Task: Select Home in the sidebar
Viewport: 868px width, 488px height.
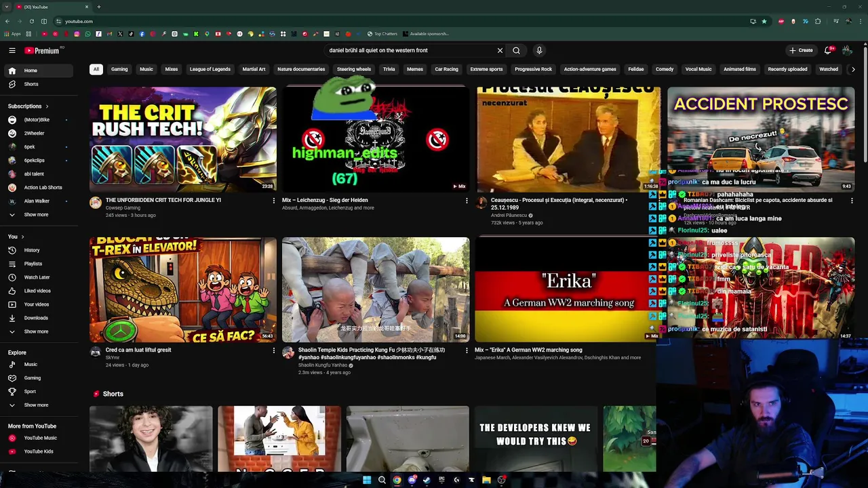Action: click(39, 70)
